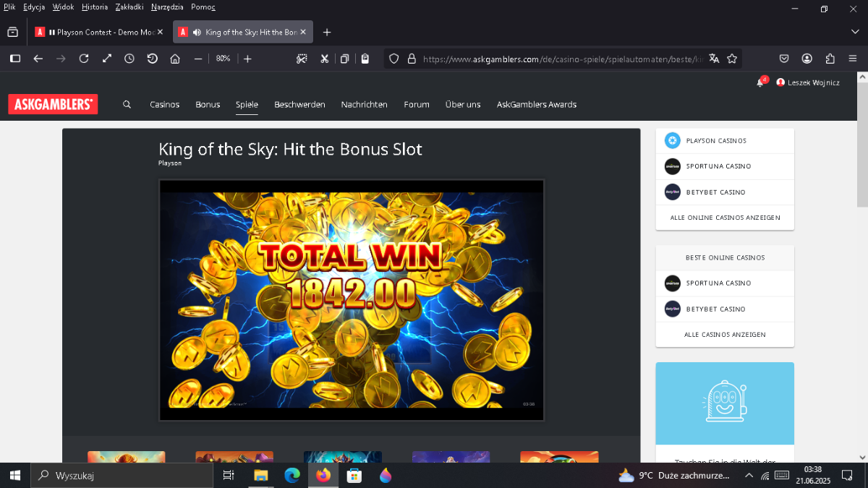Reload the page with the refresh button
The width and height of the screenshot is (868, 488).
click(84, 59)
